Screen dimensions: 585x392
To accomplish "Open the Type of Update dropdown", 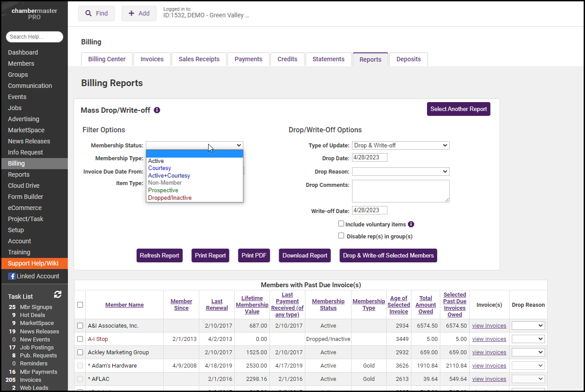I will (400, 145).
